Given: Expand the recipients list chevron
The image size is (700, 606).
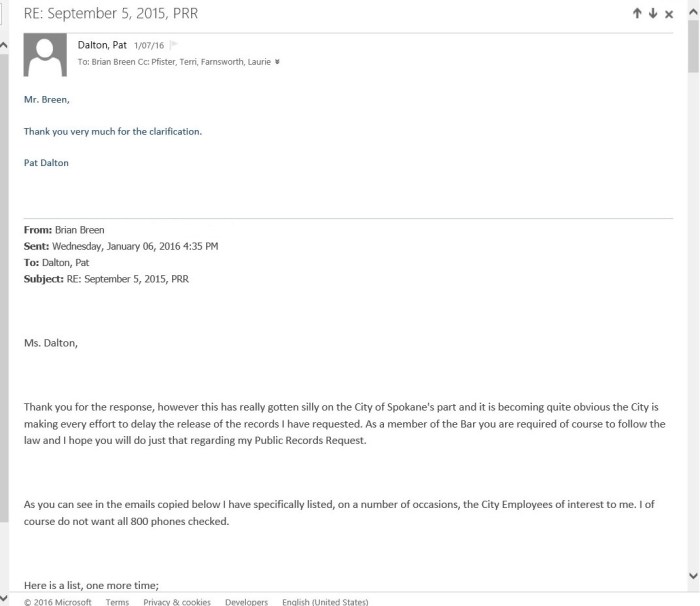Looking at the screenshot, I should (x=277, y=62).
